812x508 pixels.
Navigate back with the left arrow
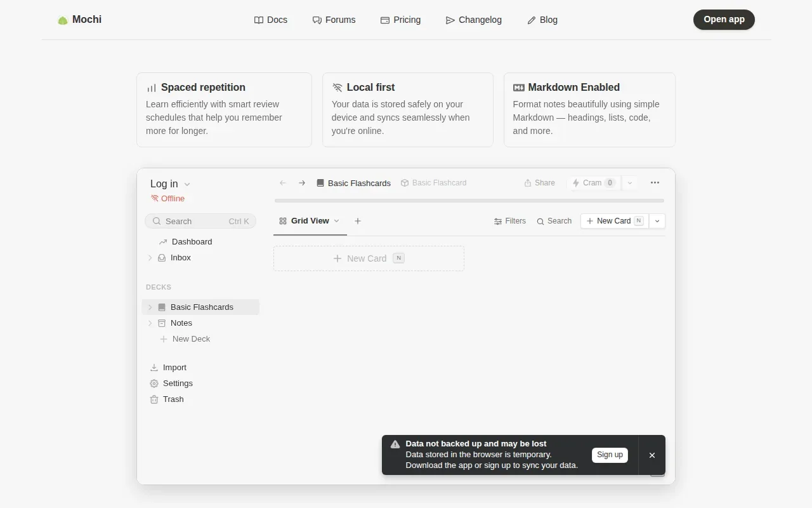[x=283, y=183]
